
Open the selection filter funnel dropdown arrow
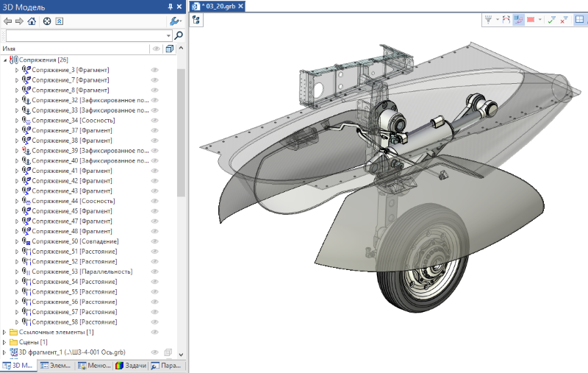point(498,20)
